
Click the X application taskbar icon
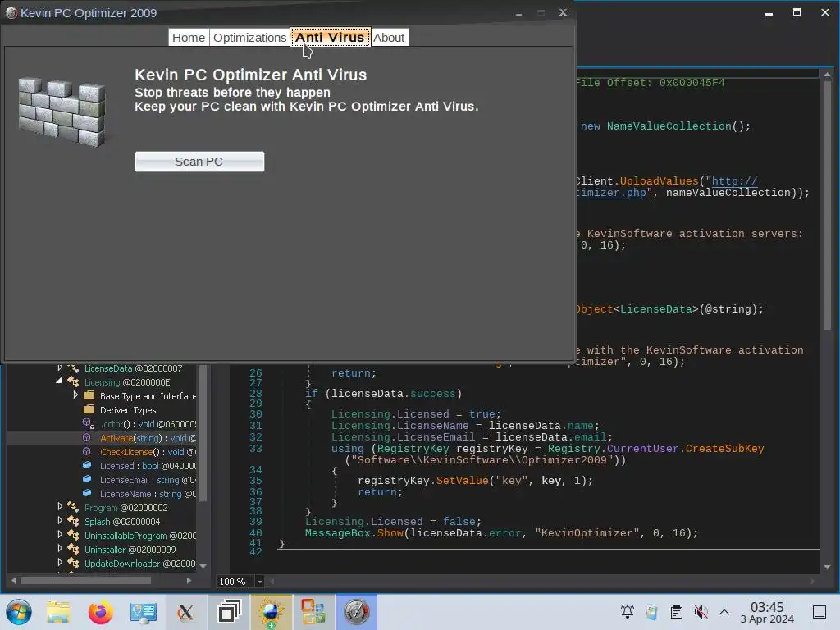[x=185, y=612]
